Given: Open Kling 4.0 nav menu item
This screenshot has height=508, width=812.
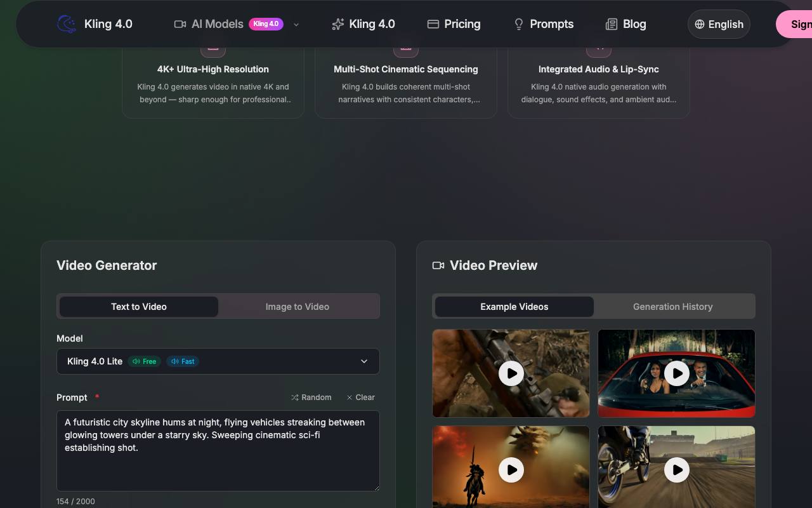Looking at the screenshot, I should pyautogui.click(x=363, y=24).
